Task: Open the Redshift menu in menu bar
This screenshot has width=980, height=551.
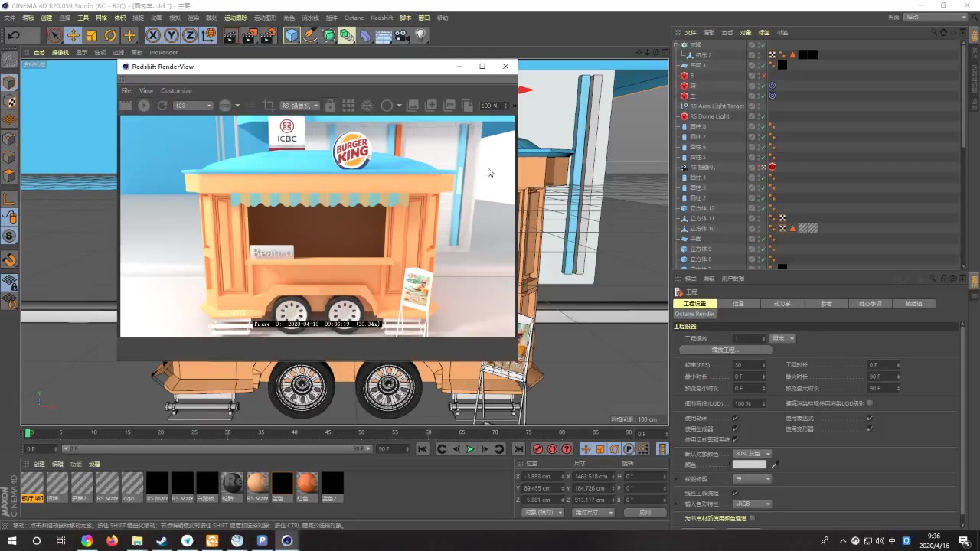Action: [x=381, y=18]
